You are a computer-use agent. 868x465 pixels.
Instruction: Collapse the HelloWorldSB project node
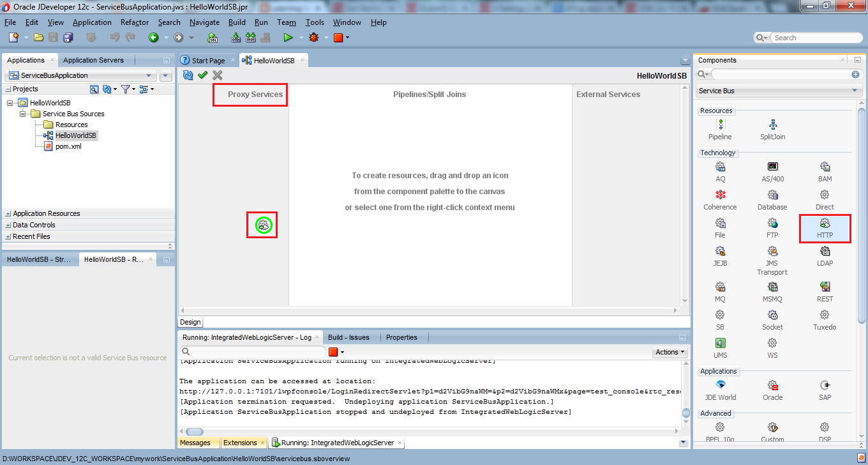tap(10, 103)
